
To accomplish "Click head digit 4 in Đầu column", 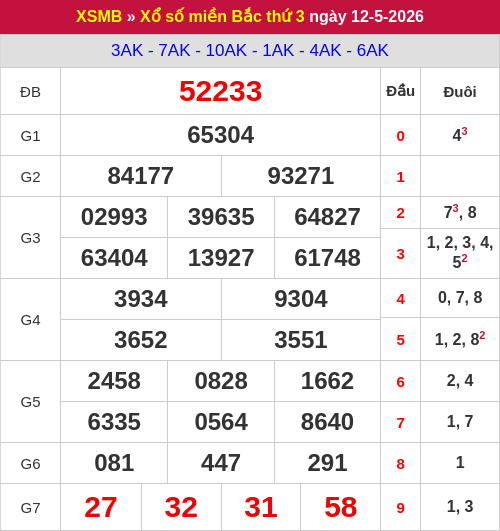I will [400, 299].
